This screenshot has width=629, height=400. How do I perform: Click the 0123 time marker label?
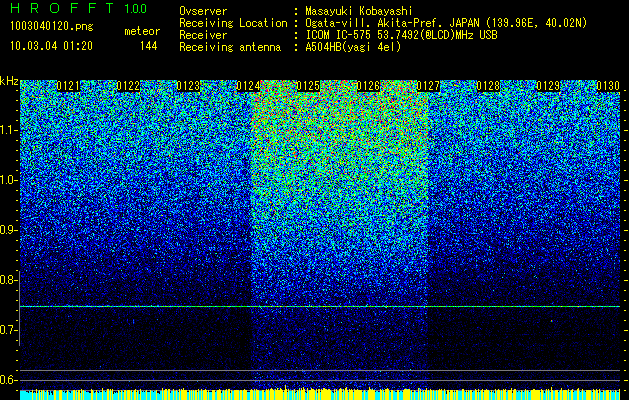[188, 86]
